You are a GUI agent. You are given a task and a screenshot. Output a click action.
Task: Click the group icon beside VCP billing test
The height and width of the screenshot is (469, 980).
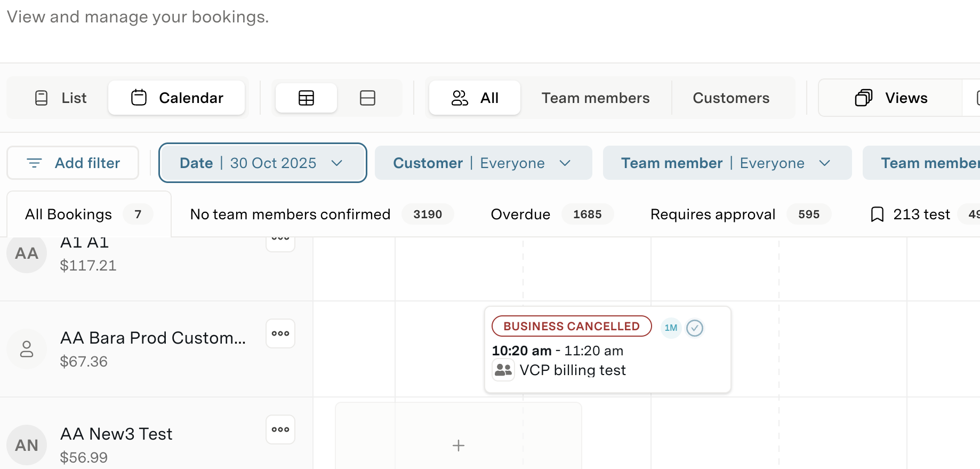(503, 370)
